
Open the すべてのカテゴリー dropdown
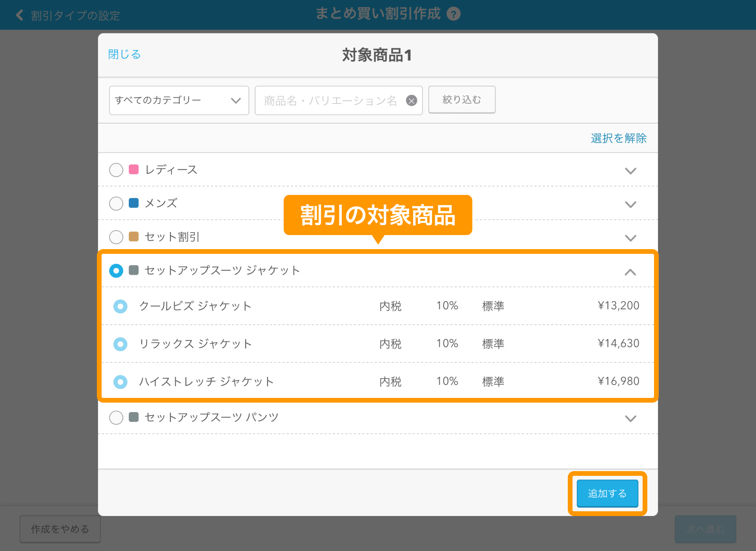point(179,100)
